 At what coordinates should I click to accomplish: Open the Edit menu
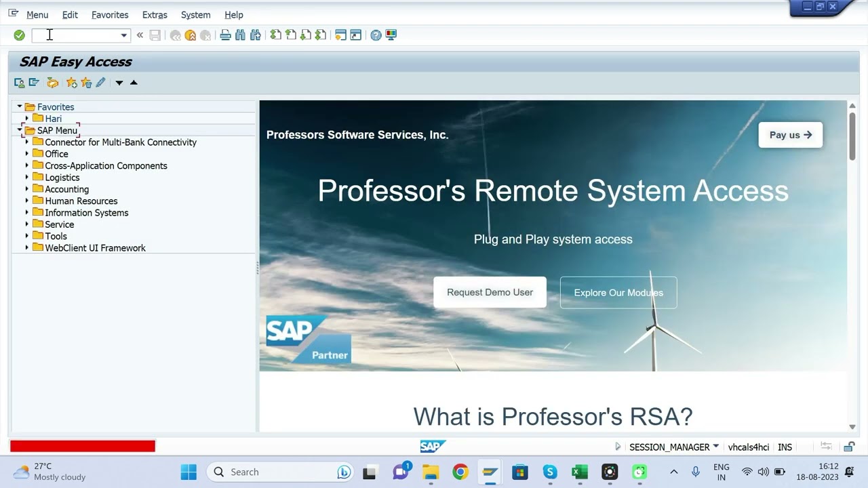70,15
